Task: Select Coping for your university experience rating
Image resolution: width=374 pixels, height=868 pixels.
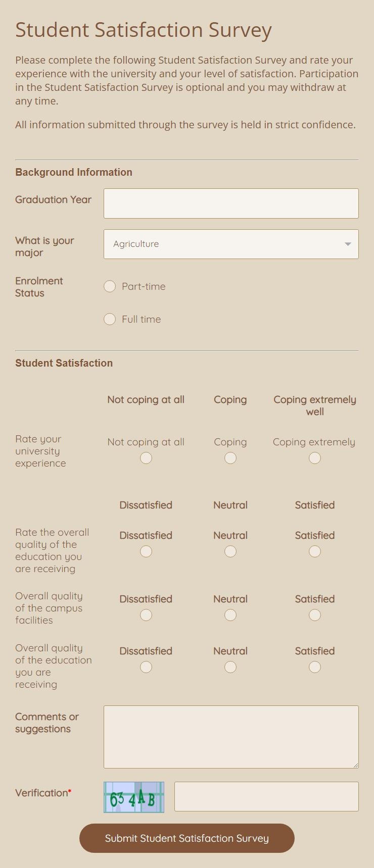Action: tap(230, 458)
